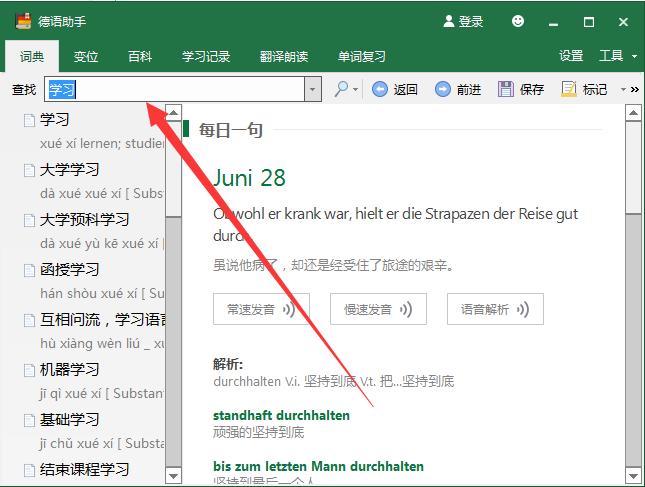Select the 机器学习 list entry
645x487 pixels.
click(x=69, y=370)
